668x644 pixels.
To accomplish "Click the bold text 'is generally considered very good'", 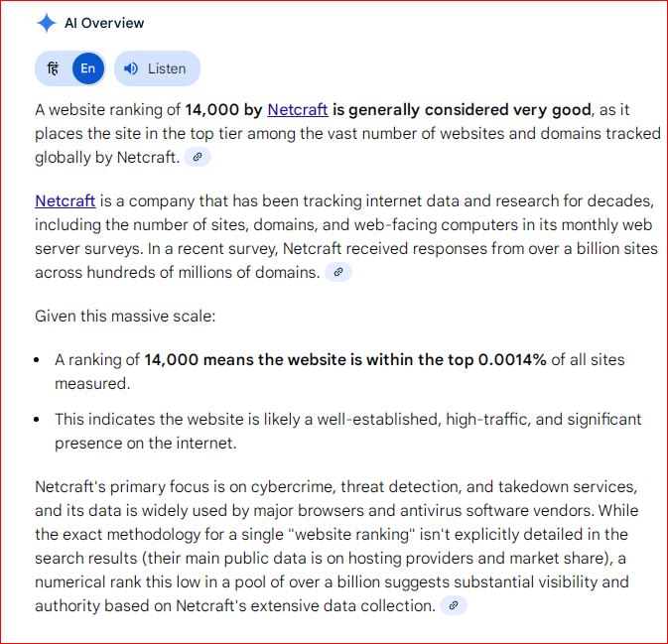I will pos(462,109).
